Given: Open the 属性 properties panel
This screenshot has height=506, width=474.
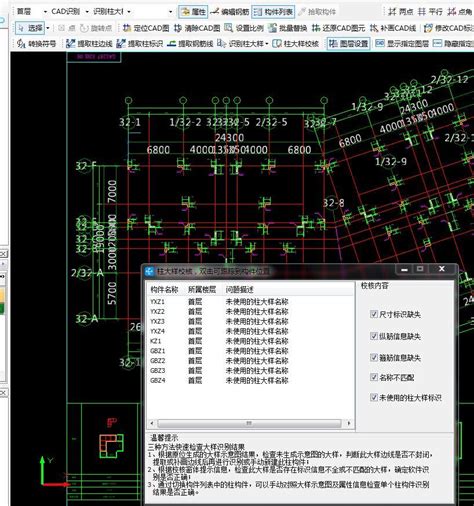Looking at the screenshot, I should 193,12.
